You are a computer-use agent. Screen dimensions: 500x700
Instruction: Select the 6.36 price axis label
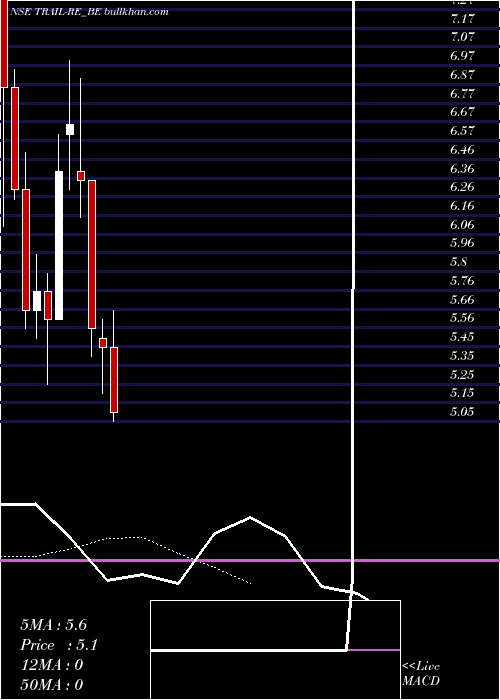click(463, 168)
